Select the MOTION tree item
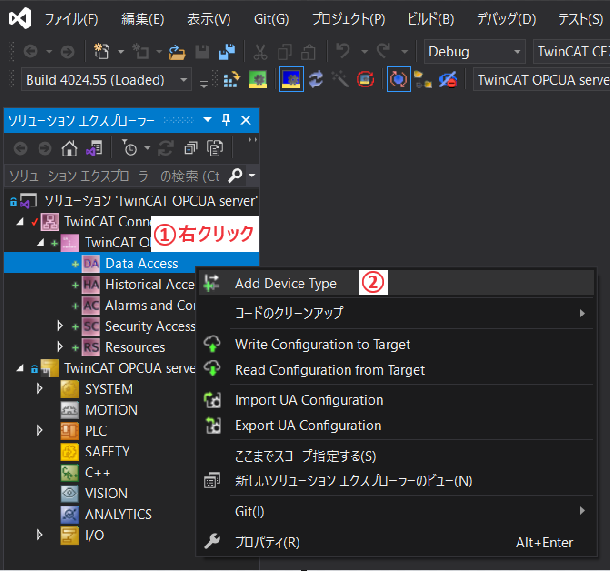 [111, 410]
